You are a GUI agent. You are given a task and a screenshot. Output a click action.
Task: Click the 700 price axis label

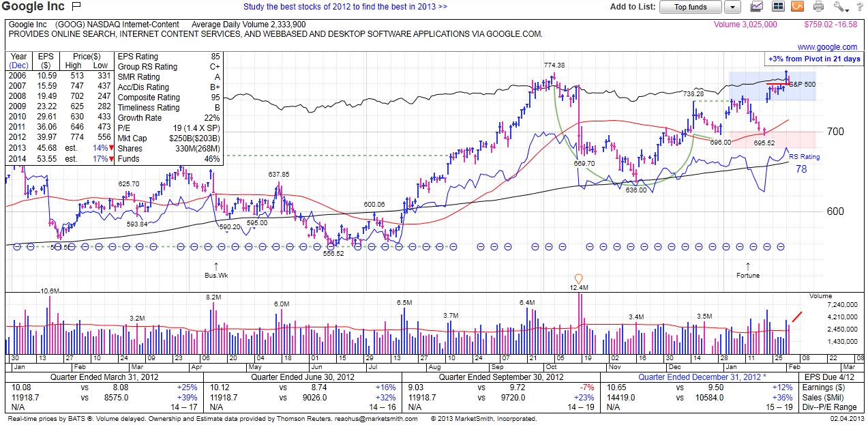[835, 132]
